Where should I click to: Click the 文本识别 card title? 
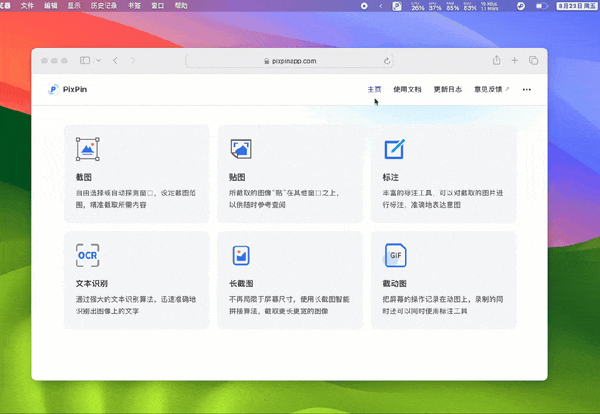[x=92, y=284]
